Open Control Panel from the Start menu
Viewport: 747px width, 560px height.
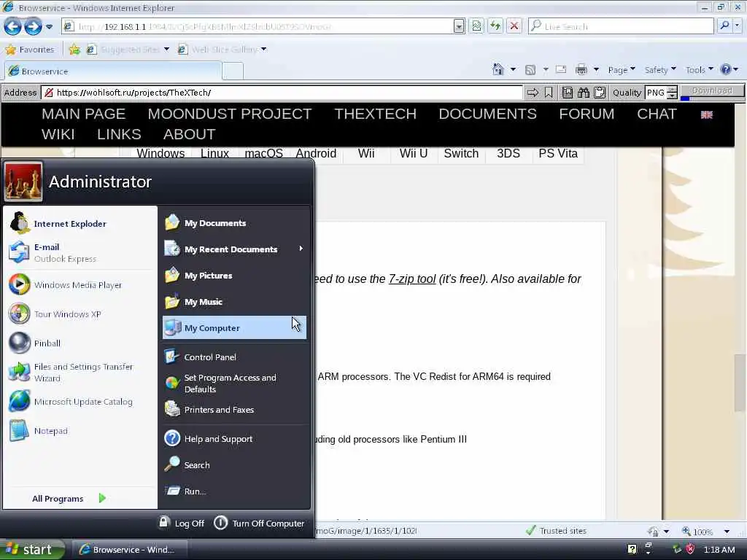click(x=234, y=357)
